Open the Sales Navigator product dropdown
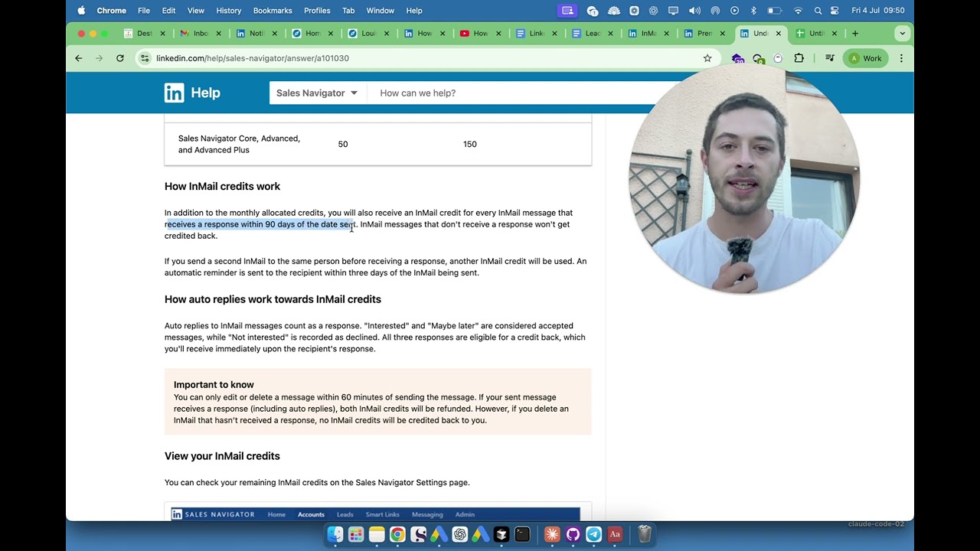 [x=317, y=93]
